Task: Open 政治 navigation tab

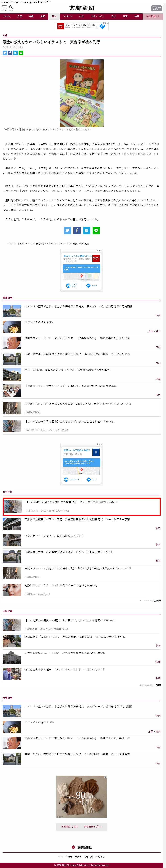Action: click(x=114, y=16)
